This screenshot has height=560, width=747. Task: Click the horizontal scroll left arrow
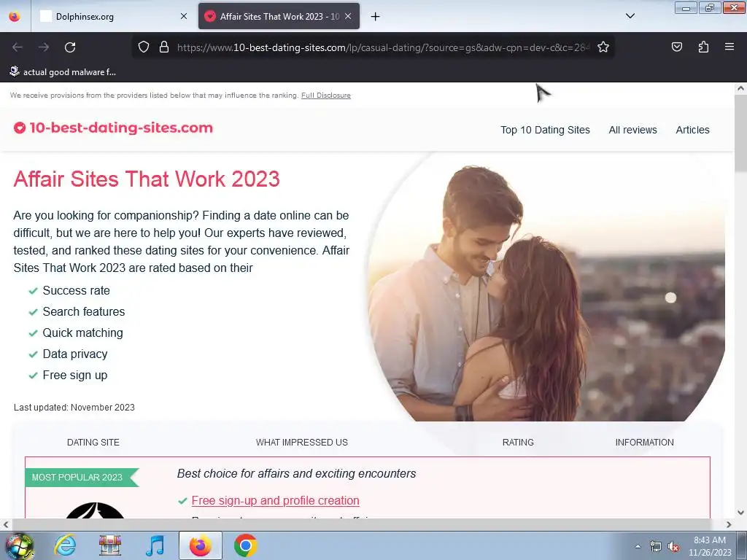6,525
